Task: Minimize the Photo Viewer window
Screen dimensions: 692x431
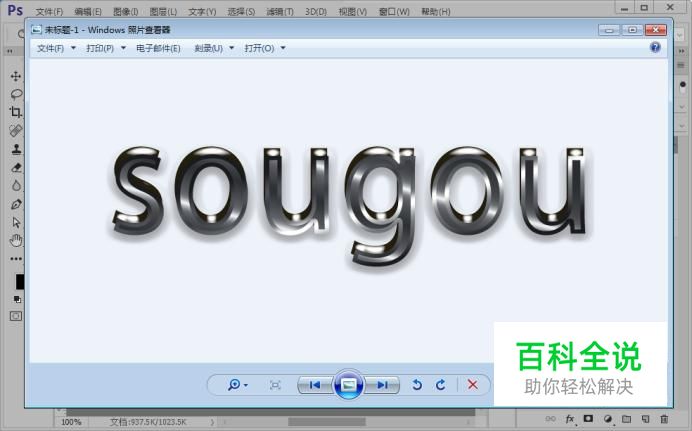Action: [609, 30]
